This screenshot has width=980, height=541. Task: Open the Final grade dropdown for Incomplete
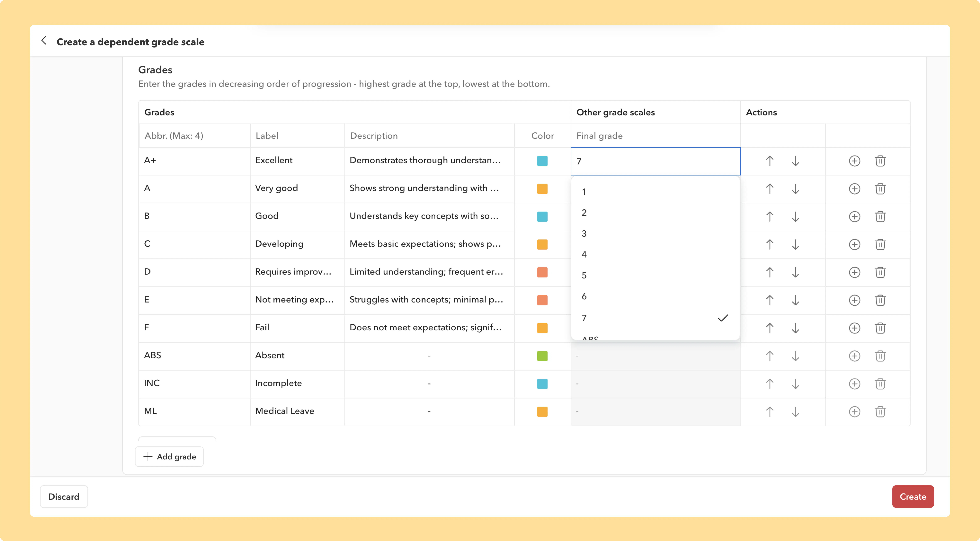pyautogui.click(x=655, y=384)
